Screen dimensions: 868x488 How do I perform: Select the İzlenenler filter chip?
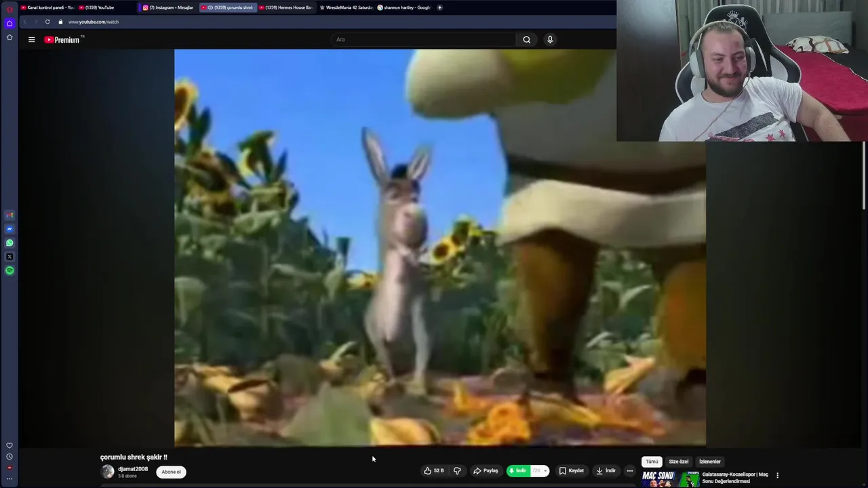click(710, 462)
